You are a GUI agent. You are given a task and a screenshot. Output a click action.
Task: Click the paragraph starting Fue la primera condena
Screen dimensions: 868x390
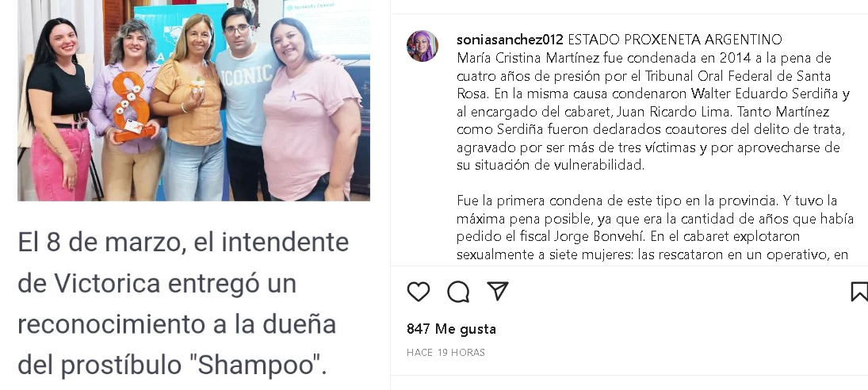(x=655, y=227)
